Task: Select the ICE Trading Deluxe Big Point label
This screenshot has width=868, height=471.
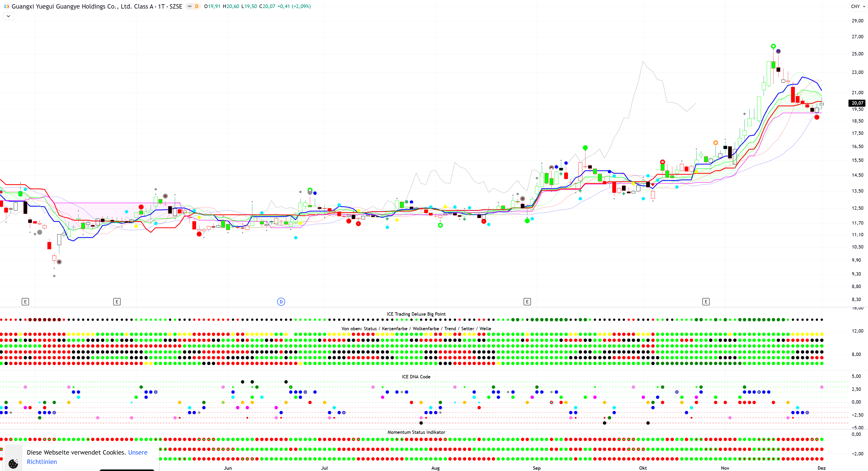Action: [416, 314]
